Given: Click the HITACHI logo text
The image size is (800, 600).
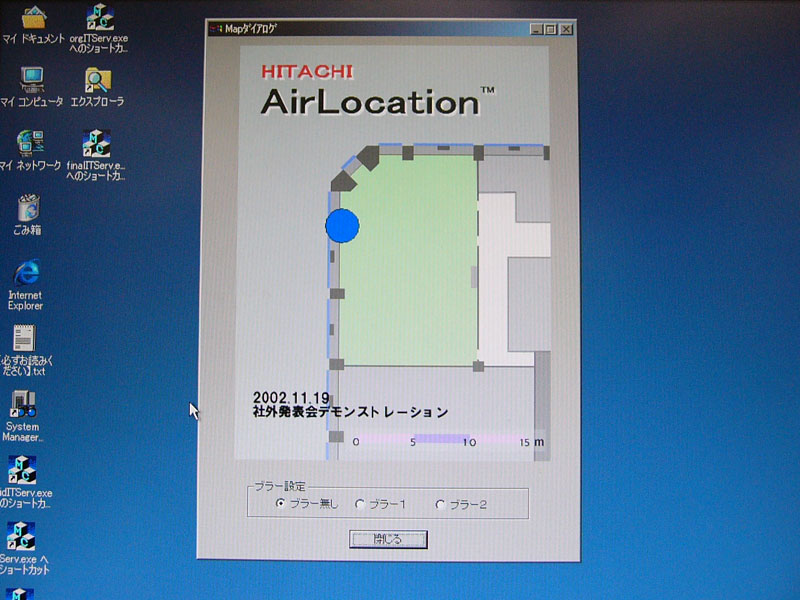Looking at the screenshot, I should 307,71.
